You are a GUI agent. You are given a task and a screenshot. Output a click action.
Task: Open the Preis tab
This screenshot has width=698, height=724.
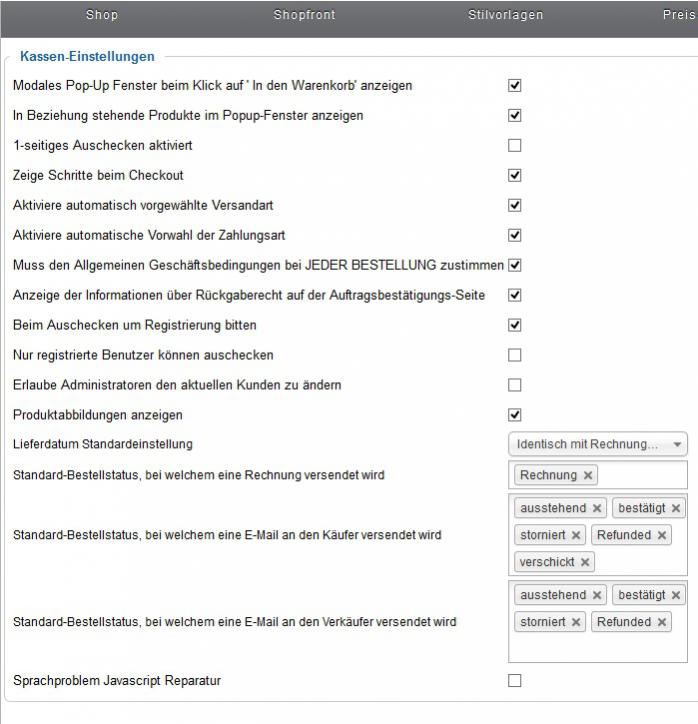[678, 15]
